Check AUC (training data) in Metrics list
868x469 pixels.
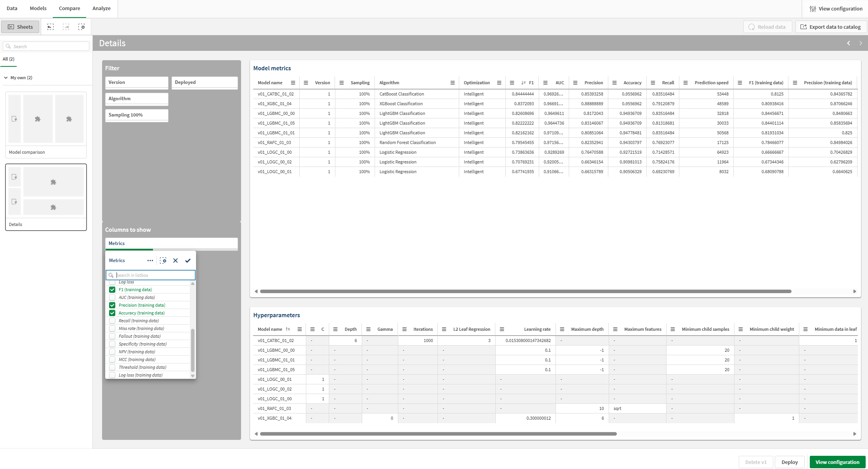[x=112, y=297]
